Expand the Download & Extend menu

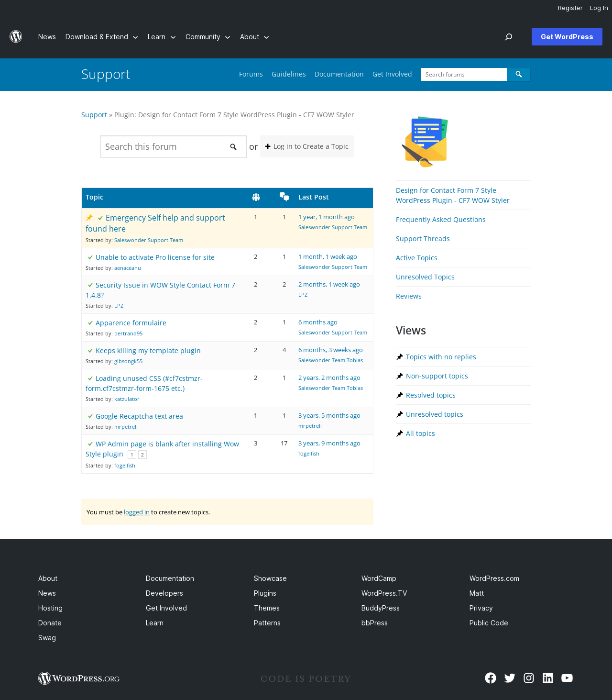click(101, 37)
